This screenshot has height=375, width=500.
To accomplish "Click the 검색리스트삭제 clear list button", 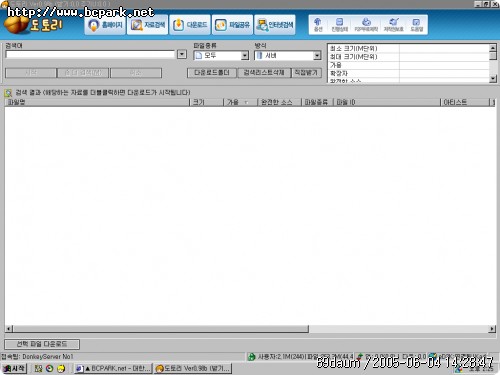I will pyautogui.click(x=264, y=73).
